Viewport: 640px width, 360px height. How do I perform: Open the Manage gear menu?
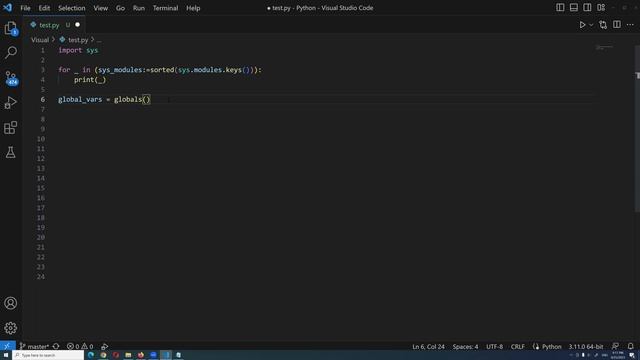pos(11,328)
